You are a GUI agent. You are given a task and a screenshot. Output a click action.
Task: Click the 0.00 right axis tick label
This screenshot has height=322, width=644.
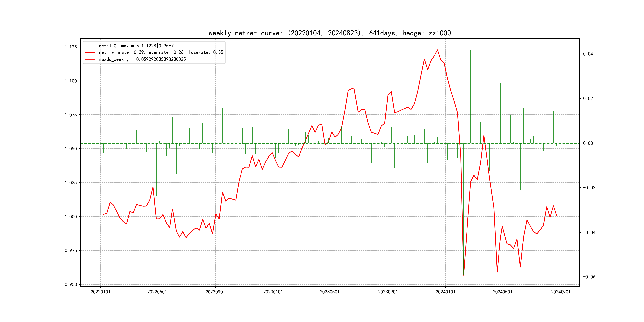(x=588, y=143)
